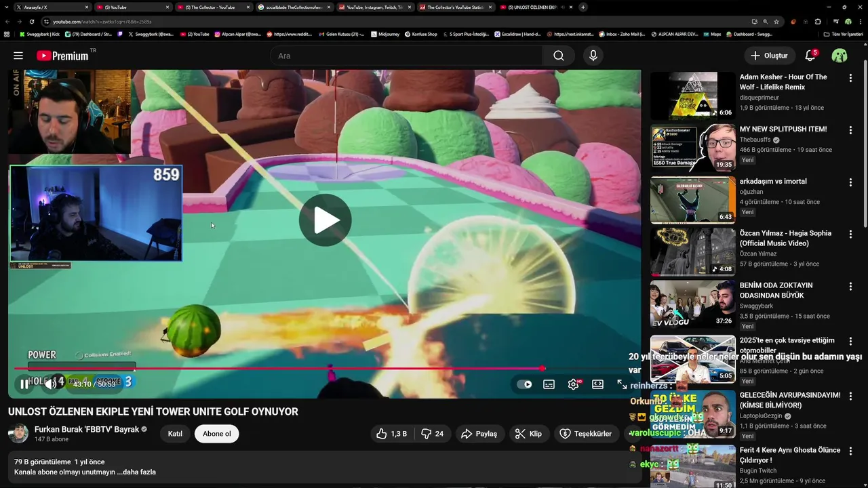Open the notifications bell

(810, 56)
